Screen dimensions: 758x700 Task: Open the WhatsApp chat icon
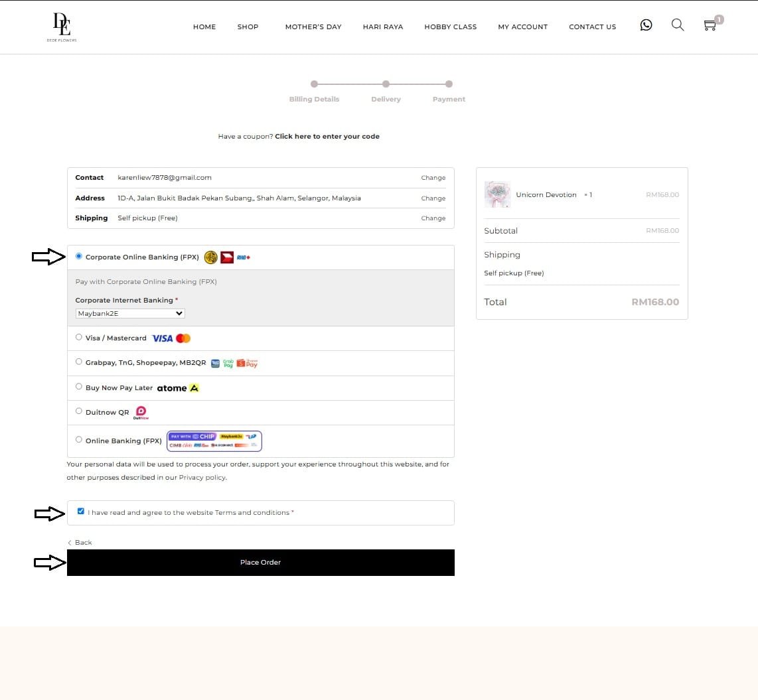pos(646,25)
